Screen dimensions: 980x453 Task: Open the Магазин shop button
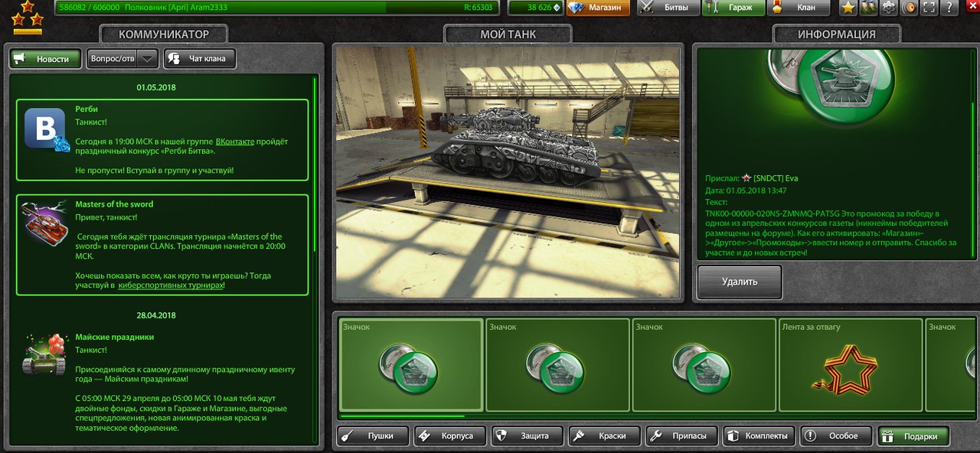pyautogui.click(x=599, y=8)
